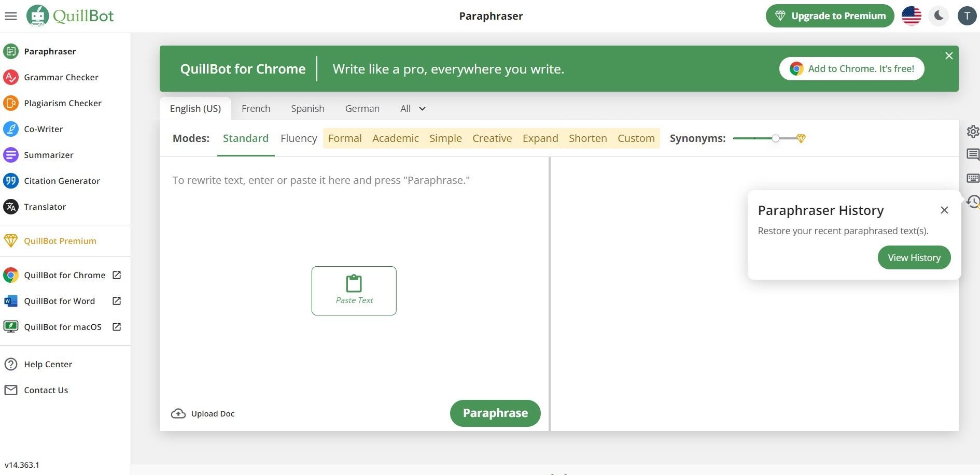Image resolution: width=980 pixels, height=475 pixels.
Task: Click the QuillBot robot logo
Action: click(37, 16)
